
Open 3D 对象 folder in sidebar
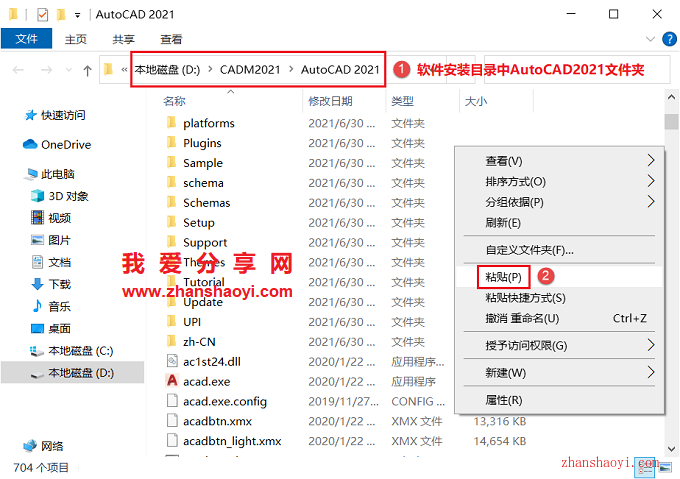point(60,196)
